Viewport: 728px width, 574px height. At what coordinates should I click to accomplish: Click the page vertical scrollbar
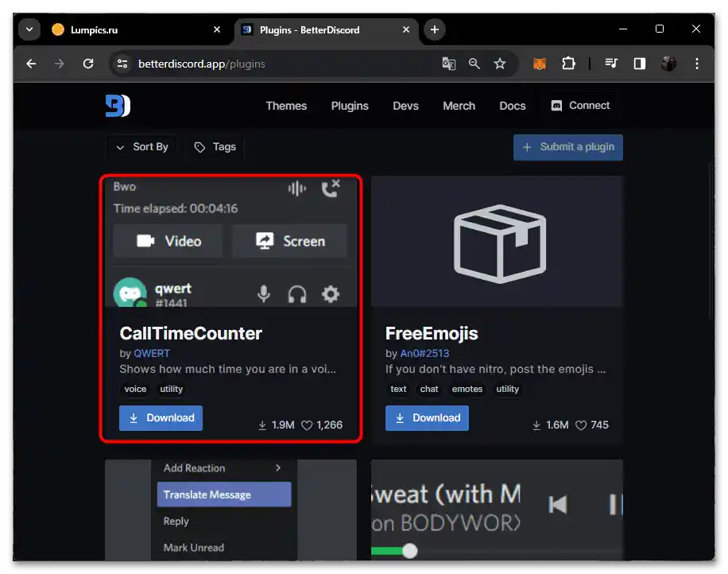point(711,242)
